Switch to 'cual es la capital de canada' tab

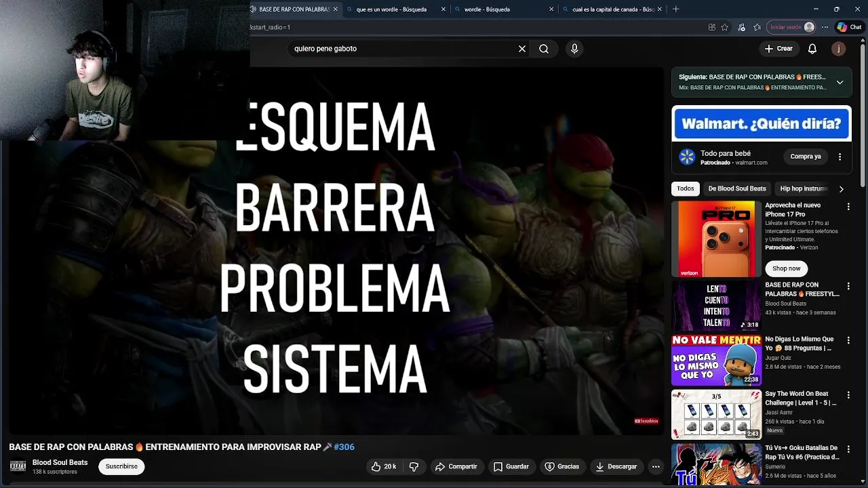coord(612,9)
